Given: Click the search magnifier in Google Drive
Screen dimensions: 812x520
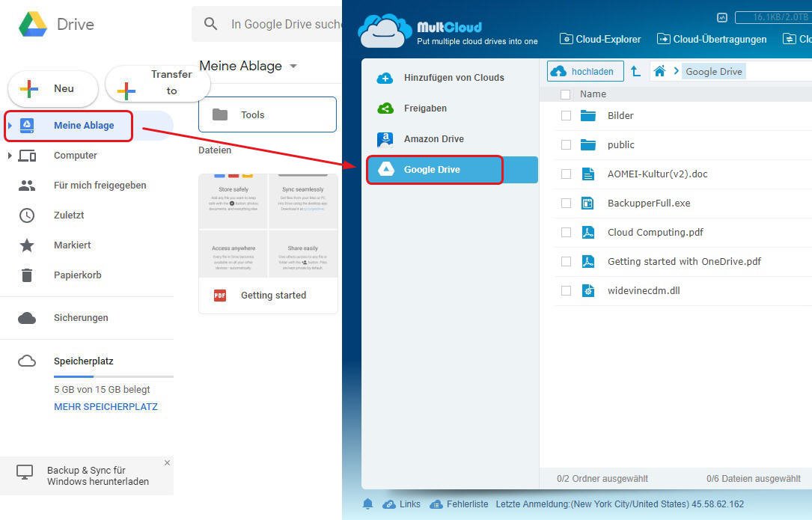Looking at the screenshot, I should (210, 24).
